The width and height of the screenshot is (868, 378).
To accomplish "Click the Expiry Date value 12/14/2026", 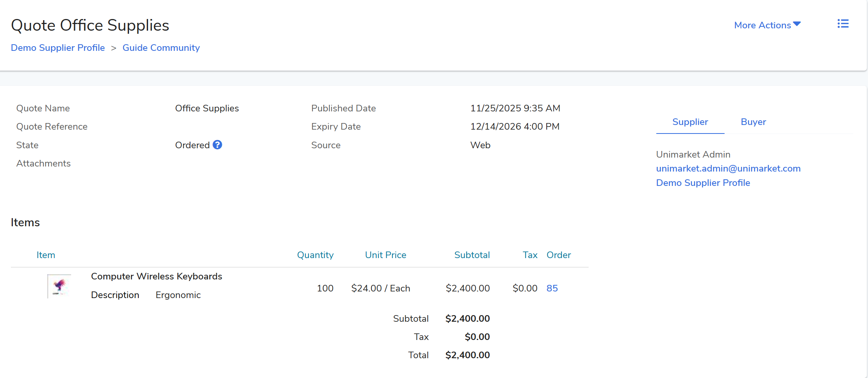I will [x=514, y=127].
